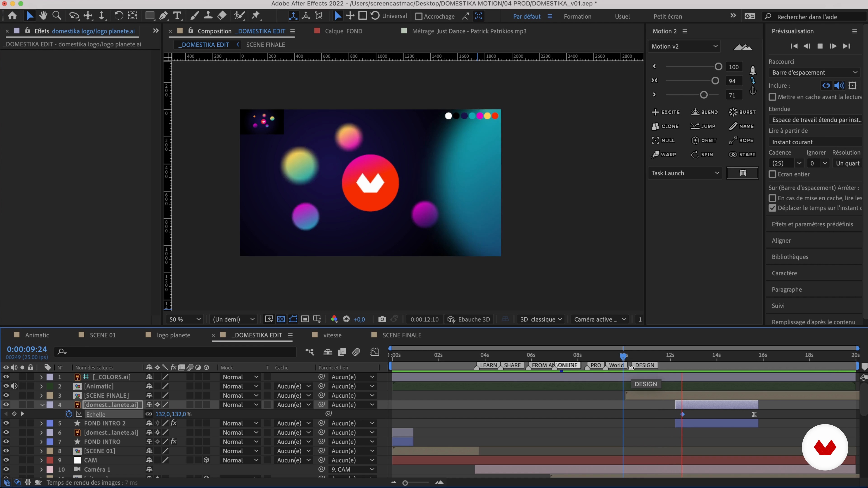Open the 3D classique renderer dropdown
This screenshot has width=868, height=488.
click(x=541, y=319)
